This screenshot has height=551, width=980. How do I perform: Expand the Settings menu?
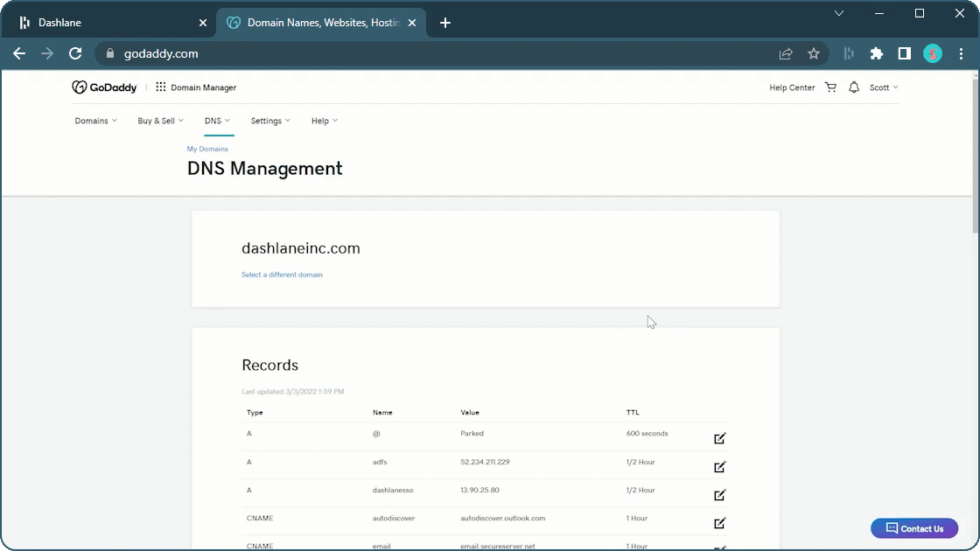click(x=270, y=121)
